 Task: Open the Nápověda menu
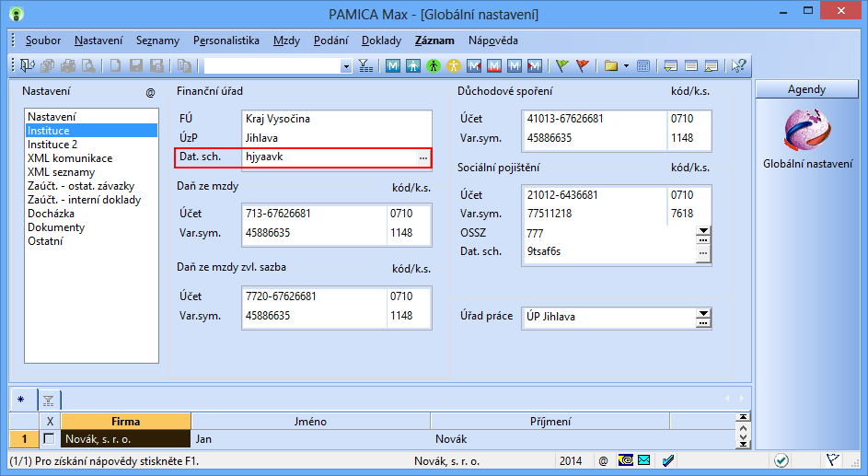492,41
